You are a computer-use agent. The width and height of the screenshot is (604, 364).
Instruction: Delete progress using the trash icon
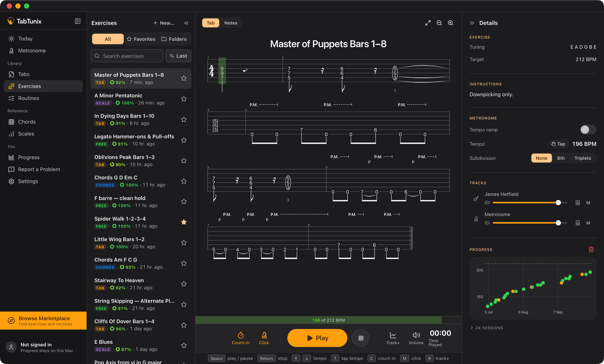click(x=591, y=249)
